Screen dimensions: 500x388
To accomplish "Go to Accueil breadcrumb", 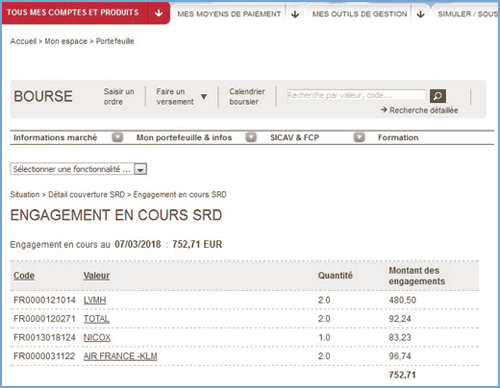I will [x=23, y=41].
